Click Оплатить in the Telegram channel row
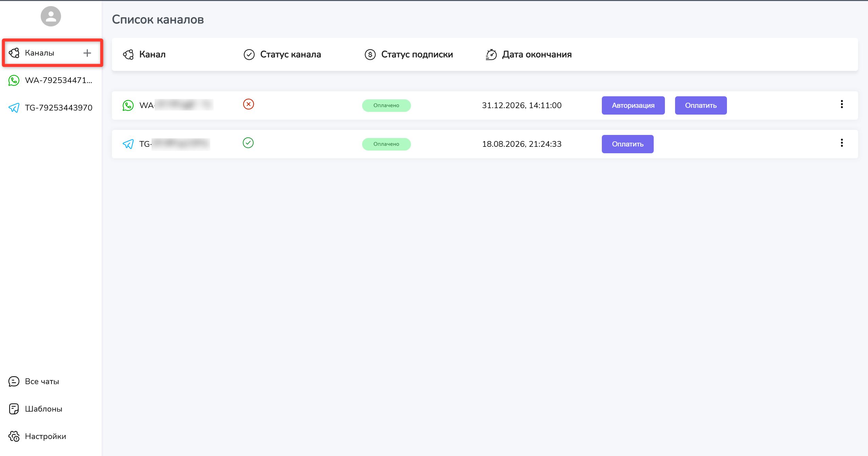Screen dimensions: 868x456 tap(627, 144)
